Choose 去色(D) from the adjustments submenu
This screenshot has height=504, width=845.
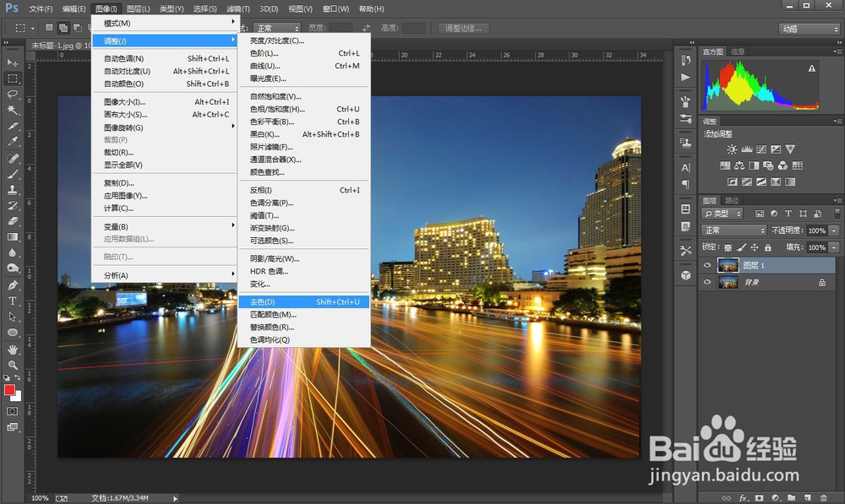click(304, 302)
